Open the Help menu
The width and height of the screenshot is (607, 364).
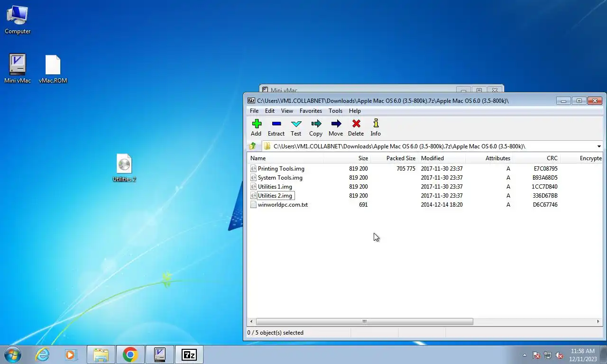pyautogui.click(x=355, y=111)
